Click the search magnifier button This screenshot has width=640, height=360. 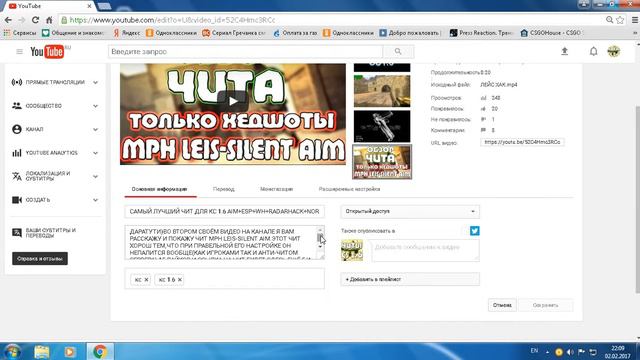point(398,52)
